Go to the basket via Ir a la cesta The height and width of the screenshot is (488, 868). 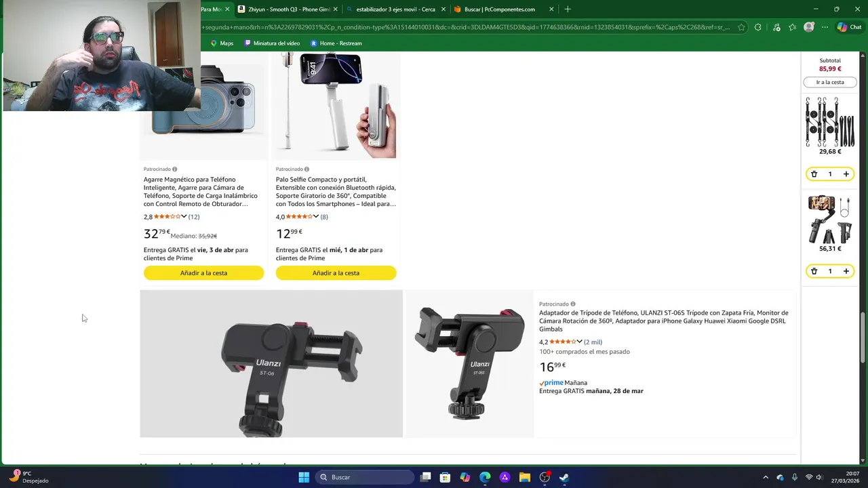pos(830,82)
